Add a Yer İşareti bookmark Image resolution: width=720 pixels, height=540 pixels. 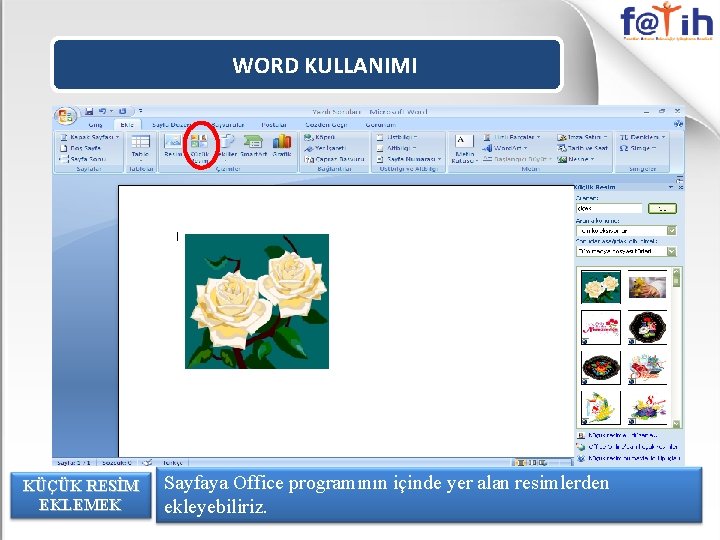[325, 148]
